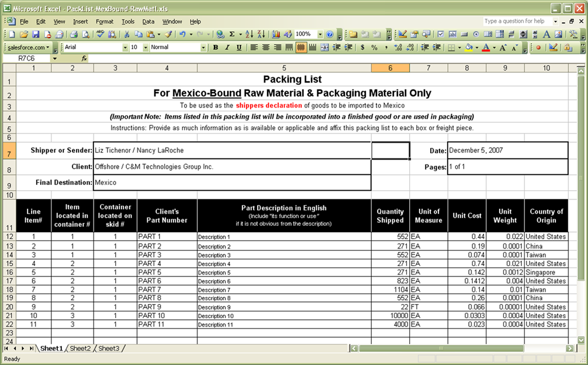Apply percent style formatting
This screenshot has height=365, width=588.
point(374,47)
